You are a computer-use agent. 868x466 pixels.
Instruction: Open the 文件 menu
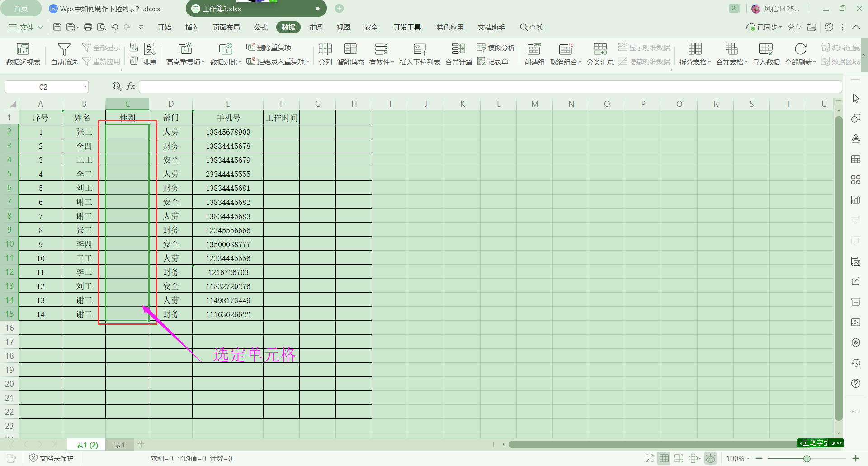26,27
